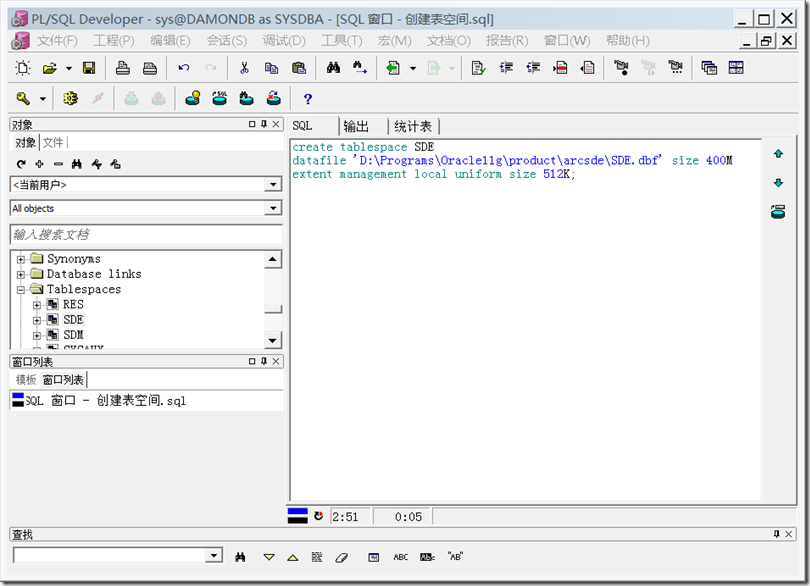This screenshot has width=810, height=586.
Task: Close the 对象 panel
Action: (276, 124)
